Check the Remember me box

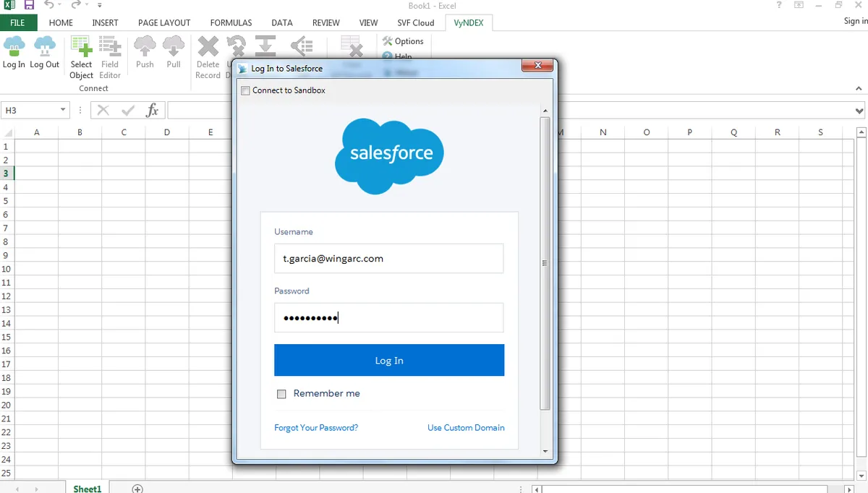point(281,394)
